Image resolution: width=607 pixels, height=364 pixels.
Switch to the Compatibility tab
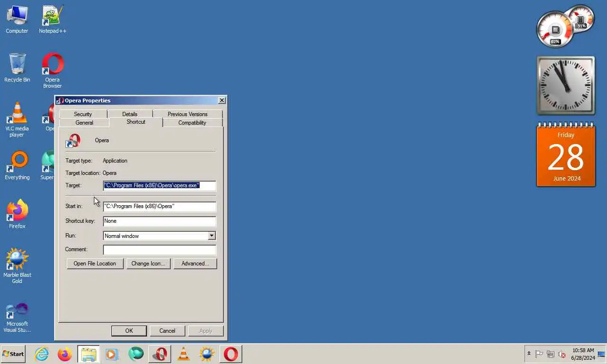click(193, 123)
